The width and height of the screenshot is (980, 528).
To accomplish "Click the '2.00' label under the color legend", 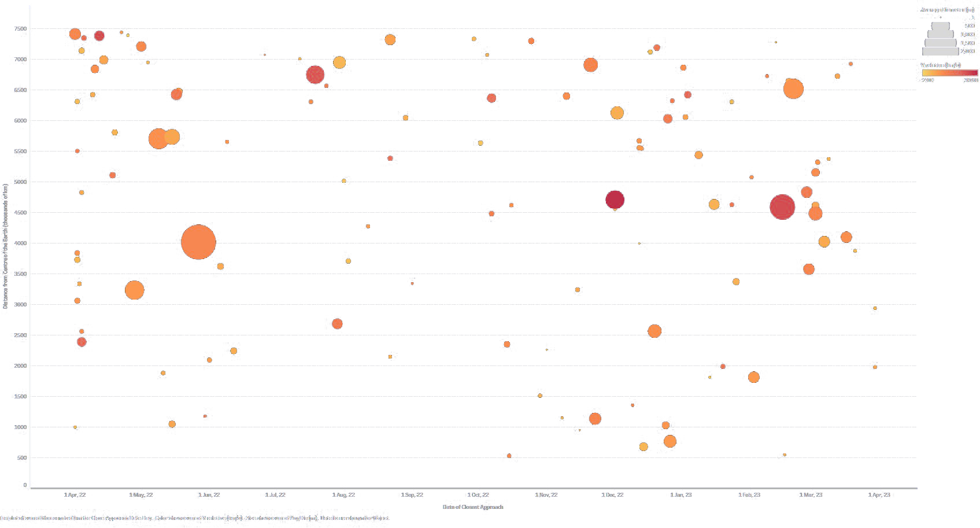I will (927, 81).
